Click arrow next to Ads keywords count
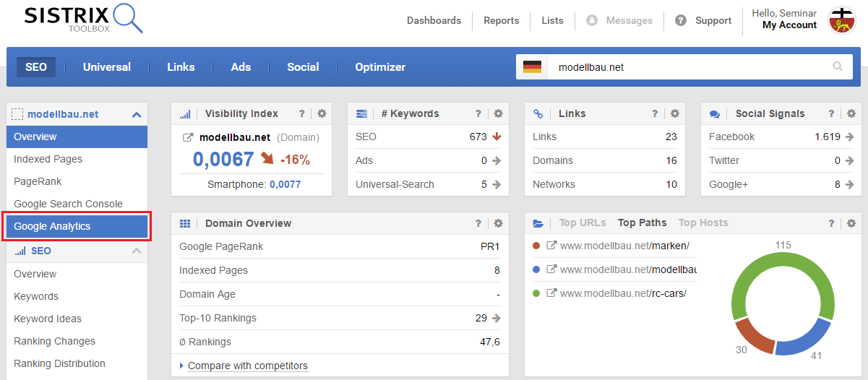Image resolution: width=868 pixels, height=380 pixels. pos(497,160)
